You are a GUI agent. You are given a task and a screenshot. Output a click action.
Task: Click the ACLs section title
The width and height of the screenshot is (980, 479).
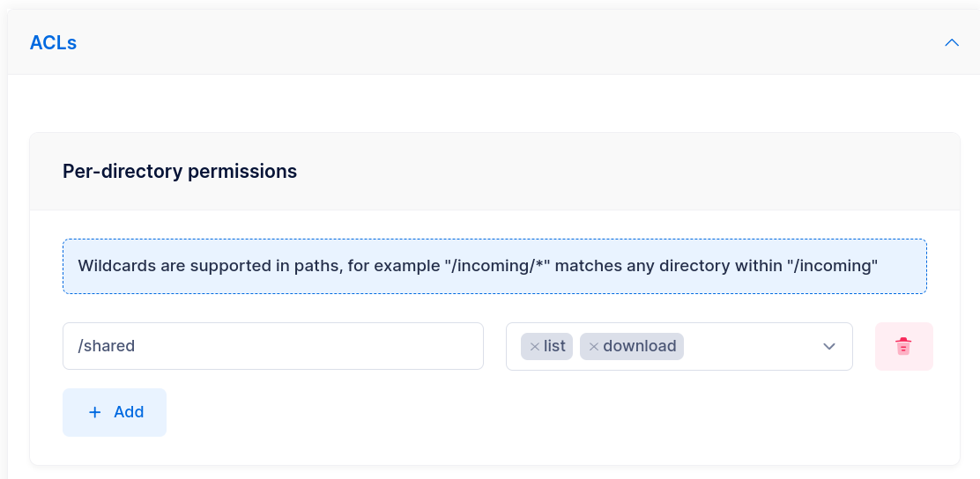tap(53, 42)
